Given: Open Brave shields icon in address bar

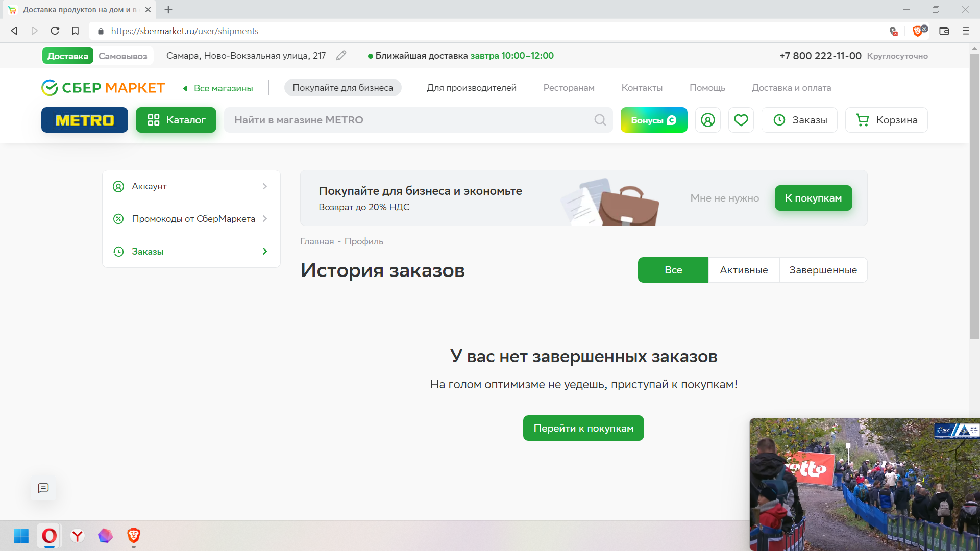Looking at the screenshot, I should [x=917, y=31].
